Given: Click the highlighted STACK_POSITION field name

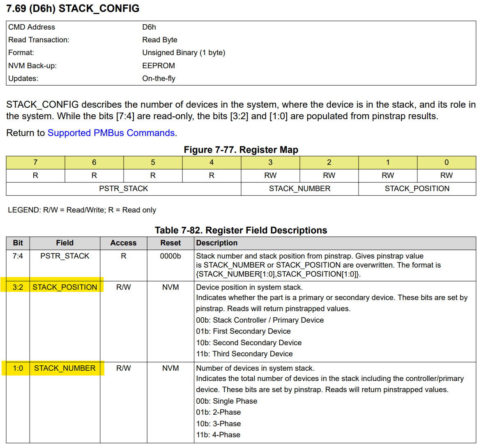Looking at the screenshot, I should pyautogui.click(x=65, y=287).
